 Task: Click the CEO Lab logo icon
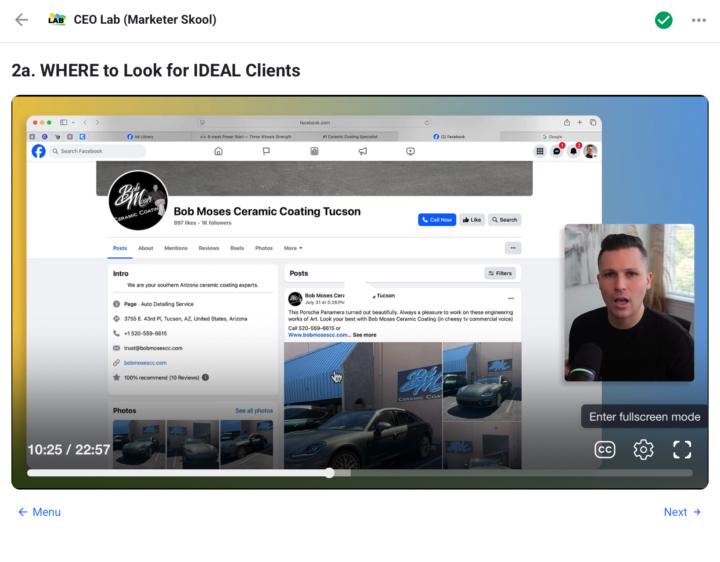56,20
